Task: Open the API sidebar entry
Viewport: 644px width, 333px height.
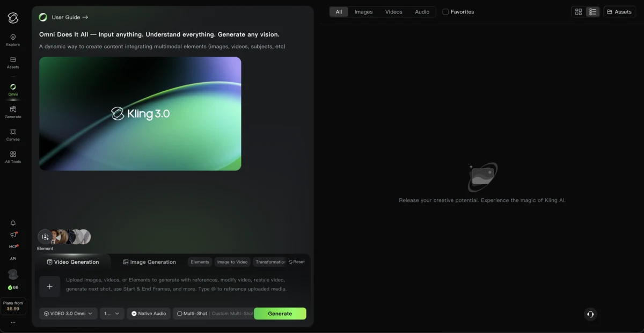Action: 13,258
